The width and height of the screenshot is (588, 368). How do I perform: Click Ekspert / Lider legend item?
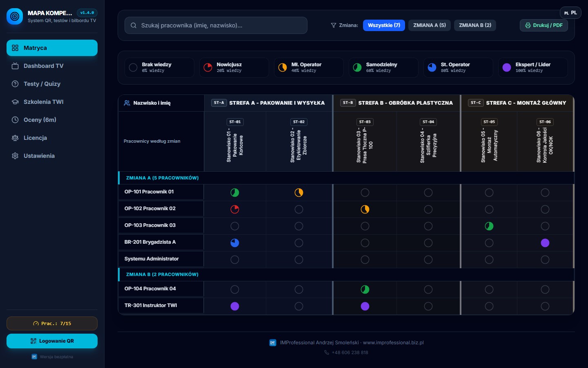pyautogui.click(x=533, y=67)
